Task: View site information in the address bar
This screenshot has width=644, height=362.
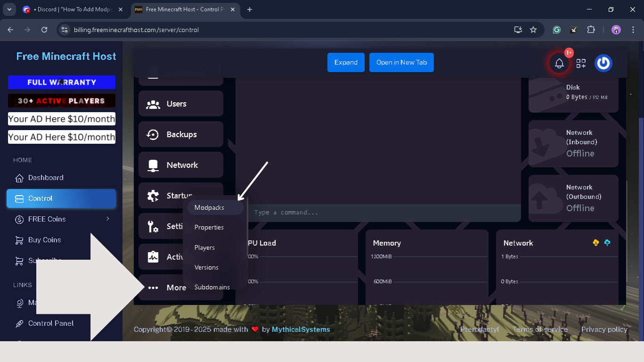Action: coord(65,30)
